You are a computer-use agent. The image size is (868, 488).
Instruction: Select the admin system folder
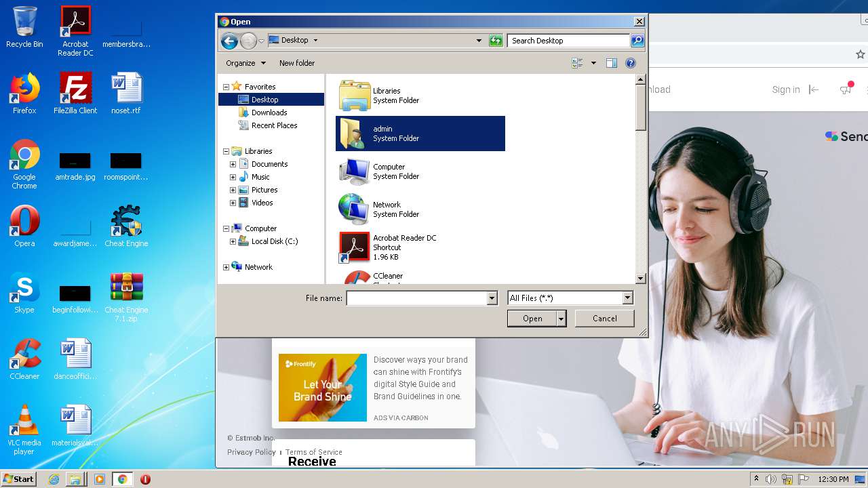(420, 134)
